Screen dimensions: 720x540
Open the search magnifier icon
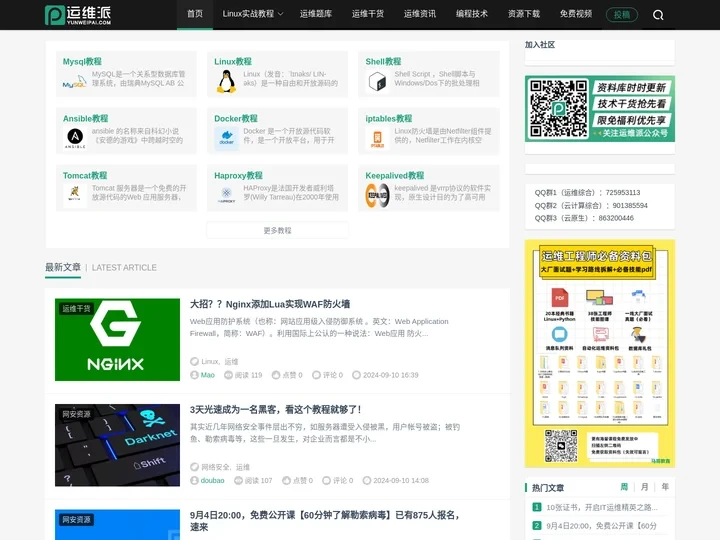tap(658, 15)
